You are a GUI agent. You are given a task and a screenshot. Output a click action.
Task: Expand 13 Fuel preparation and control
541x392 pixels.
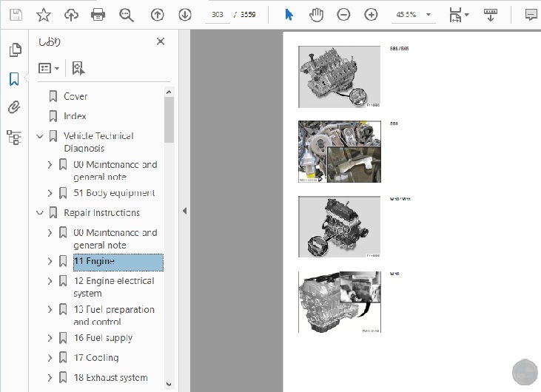[x=50, y=310]
